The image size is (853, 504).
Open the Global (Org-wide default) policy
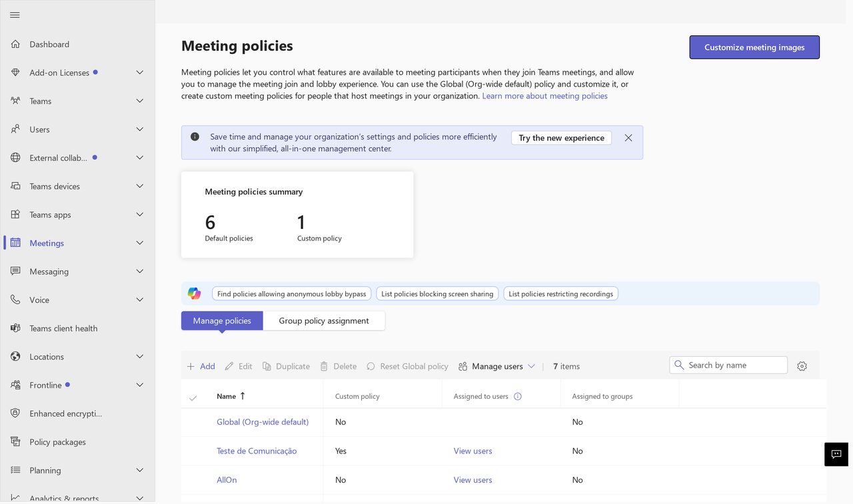point(263,422)
